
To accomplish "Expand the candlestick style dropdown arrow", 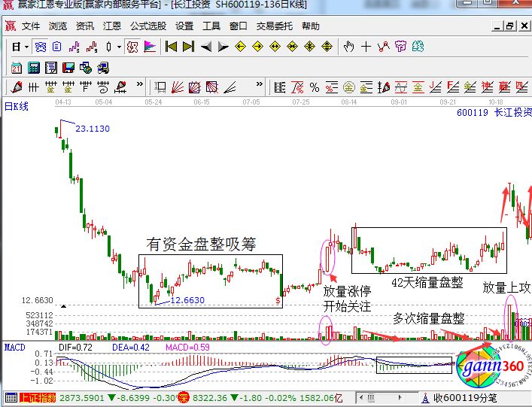I will (x=117, y=47).
